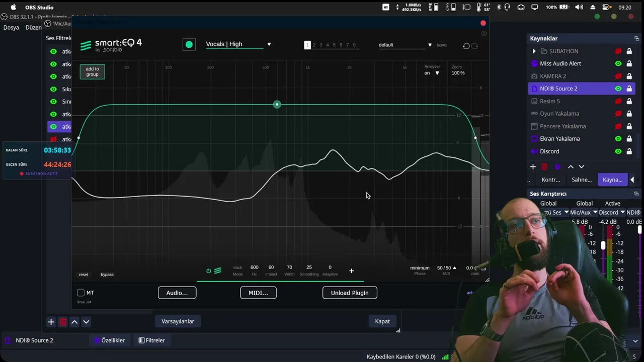Click the Audio... button
This screenshot has width=644, height=362.
click(177, 293)
